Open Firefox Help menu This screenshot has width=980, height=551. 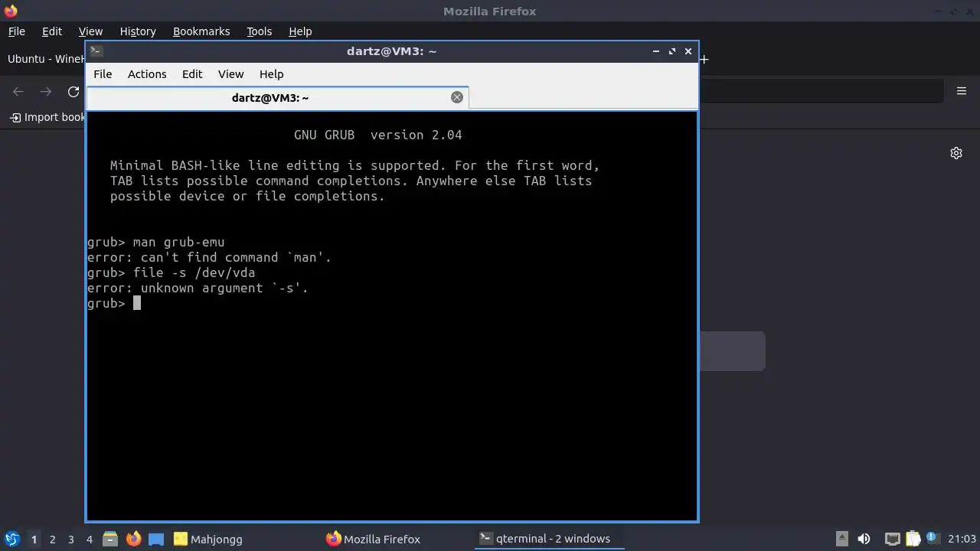coord(300,31)
